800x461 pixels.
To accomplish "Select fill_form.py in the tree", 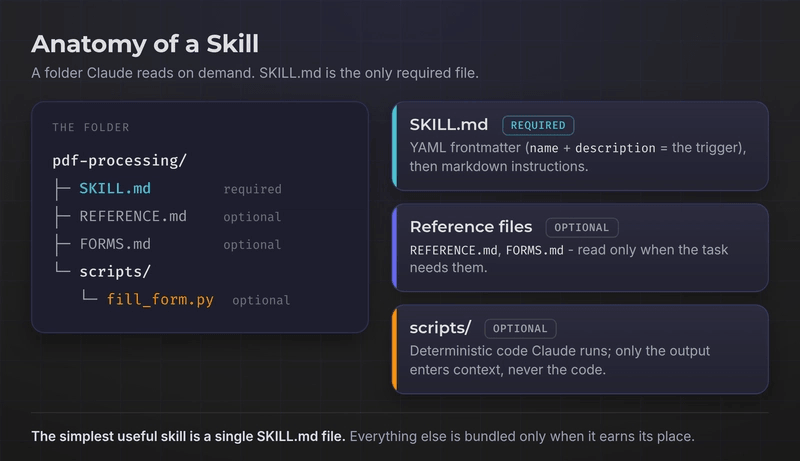I will tap(160, 299).
